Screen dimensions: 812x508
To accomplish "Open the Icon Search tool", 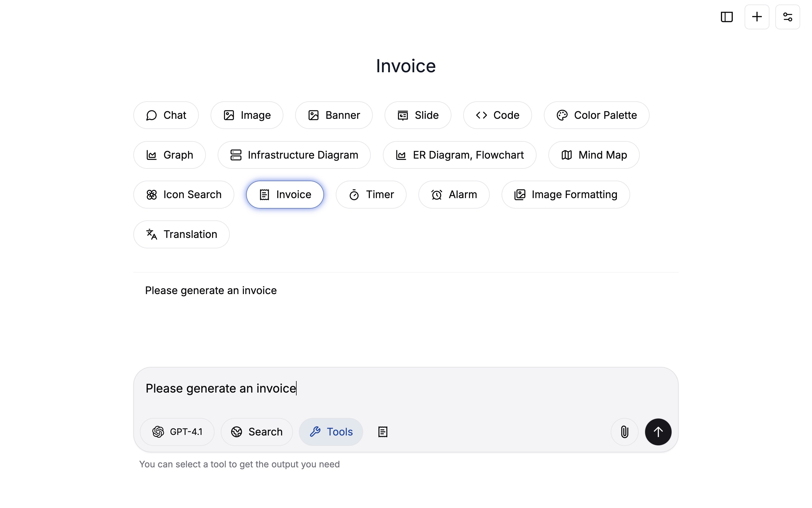I will tap(184, 194).
